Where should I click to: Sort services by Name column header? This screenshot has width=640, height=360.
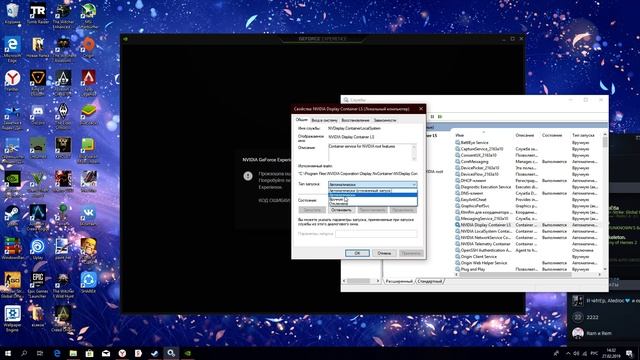(x=482, y=135)
